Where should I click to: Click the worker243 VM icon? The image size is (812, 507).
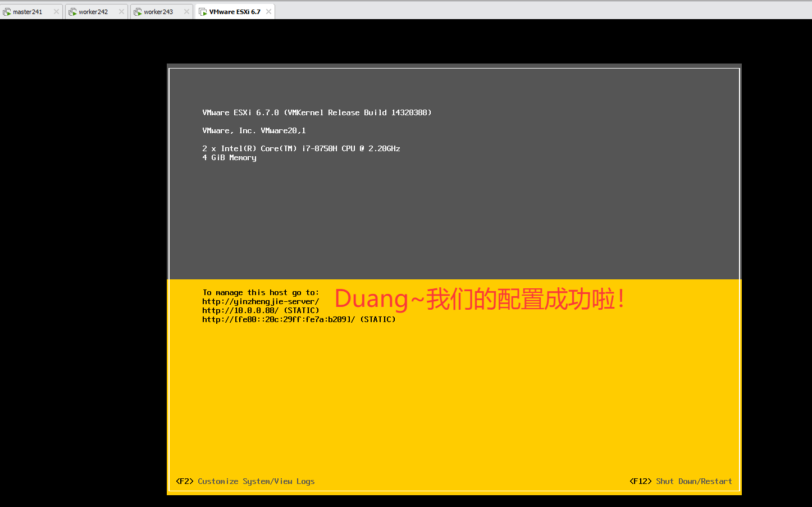(138, 12)
